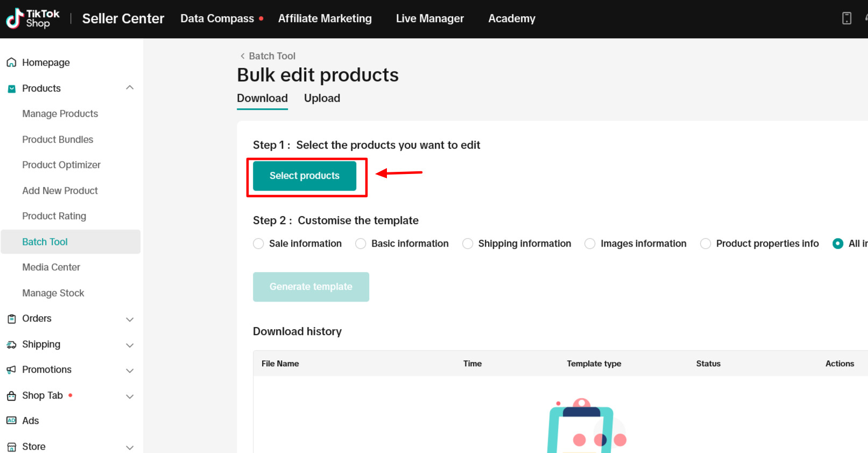Select Shipping information radio button
The image size is (868, 453).
468,243
